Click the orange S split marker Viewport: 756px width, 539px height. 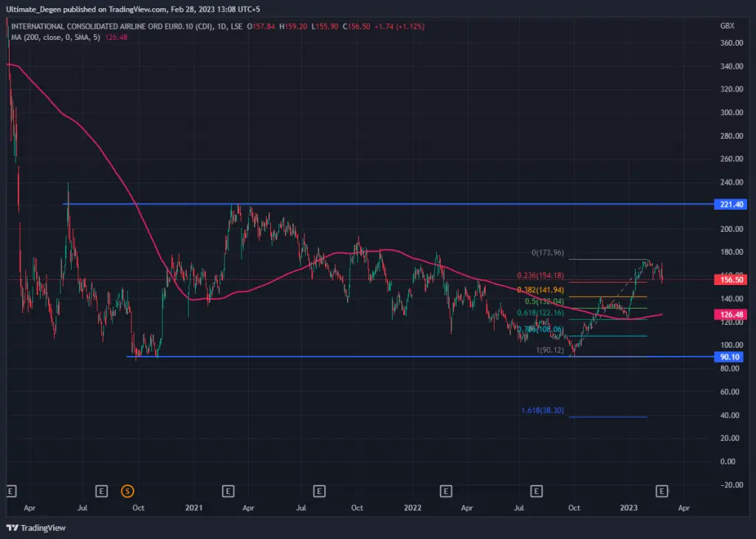click(127, 491)
